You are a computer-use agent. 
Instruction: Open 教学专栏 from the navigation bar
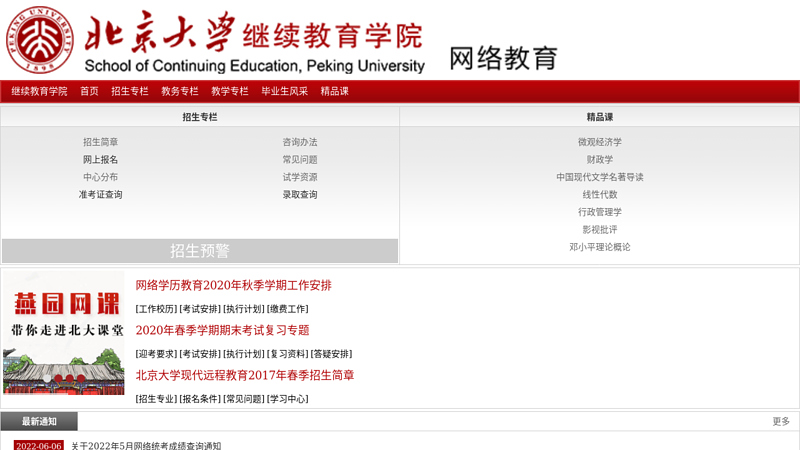pos(230,91)
